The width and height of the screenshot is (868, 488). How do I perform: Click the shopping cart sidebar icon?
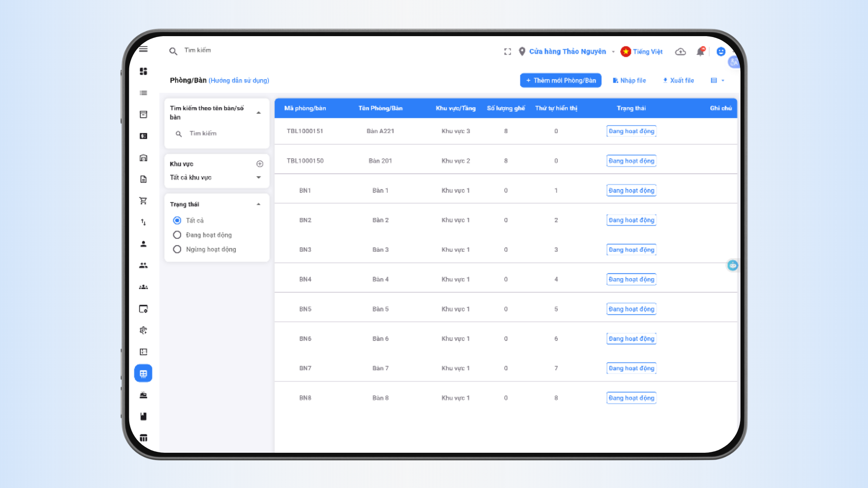[143, 201]
